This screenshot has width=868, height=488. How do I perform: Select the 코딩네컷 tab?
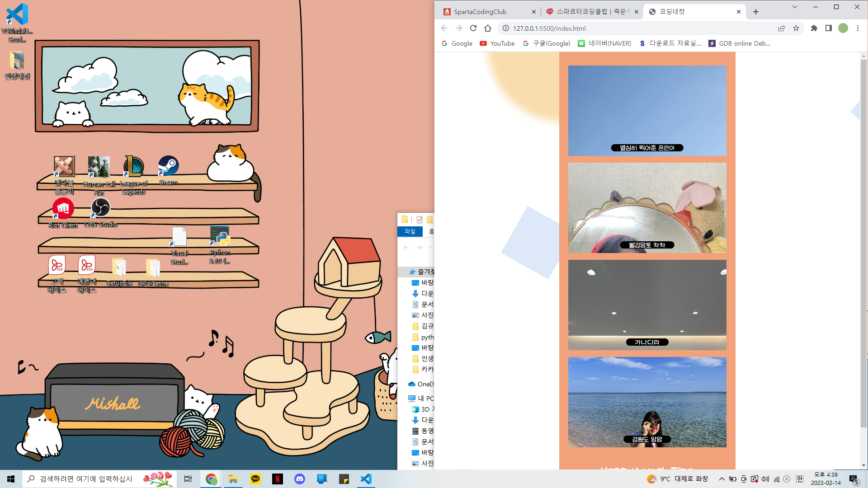click(x=694, y=12)
